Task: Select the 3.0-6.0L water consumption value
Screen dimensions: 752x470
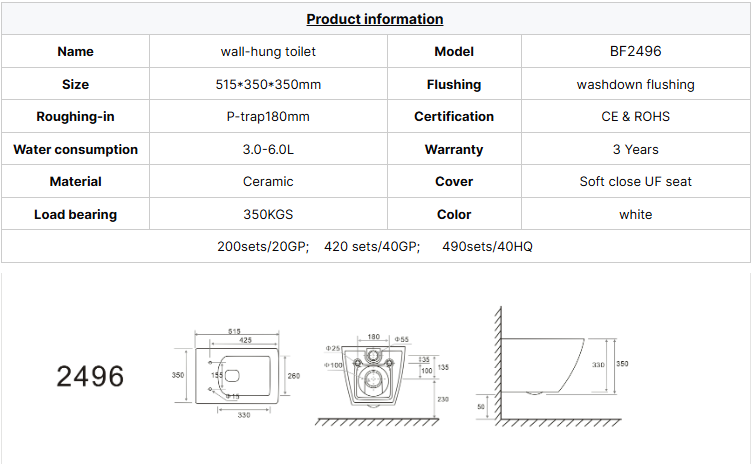Action: tap(268, 150)
